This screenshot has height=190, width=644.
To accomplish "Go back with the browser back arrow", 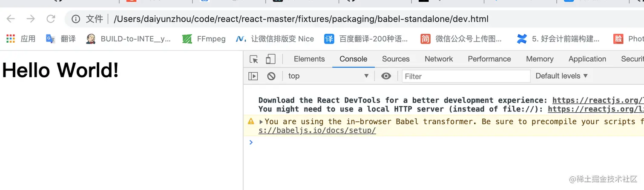I will [x=11, y=19].
